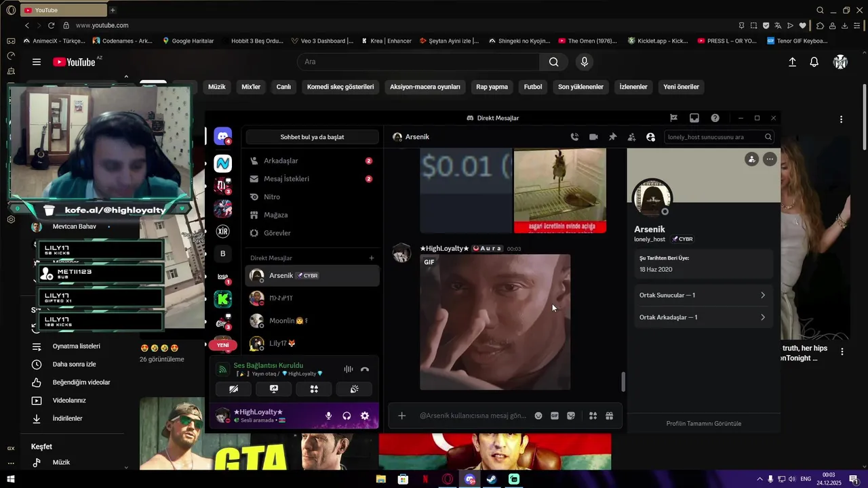Select the Canlı filter chip
The image size is (868, 488).
283,87
